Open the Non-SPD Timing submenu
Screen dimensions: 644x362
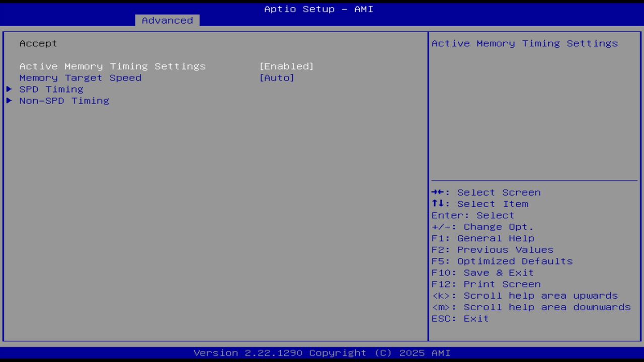64,101
